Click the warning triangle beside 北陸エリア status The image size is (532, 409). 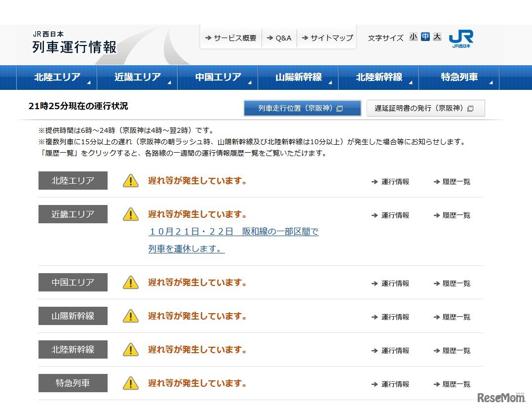pyautogui.click(x=130, y=181)
